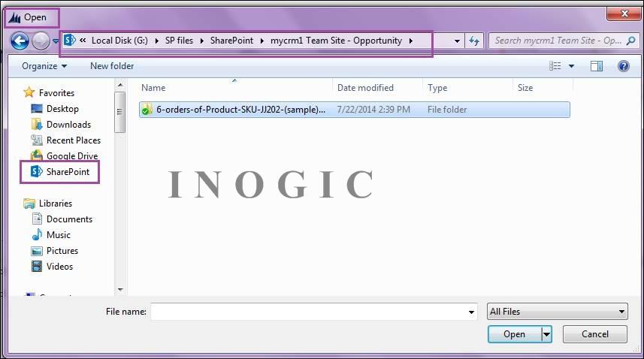Open Desktop in Favorites
Viewport: 644px width, 359px height.
click(x=62, y=109)
